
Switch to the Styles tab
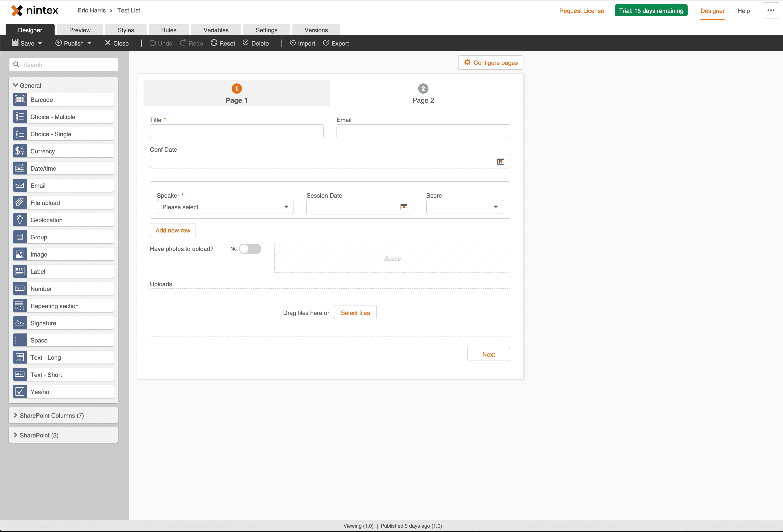(x=126, y=30)
